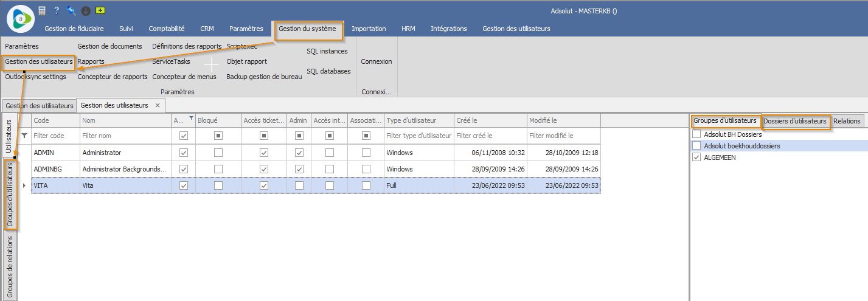Viewport: 868px width, 301px height.
Task: Open the filter icon on the A... column header
Action: (192, 118)
